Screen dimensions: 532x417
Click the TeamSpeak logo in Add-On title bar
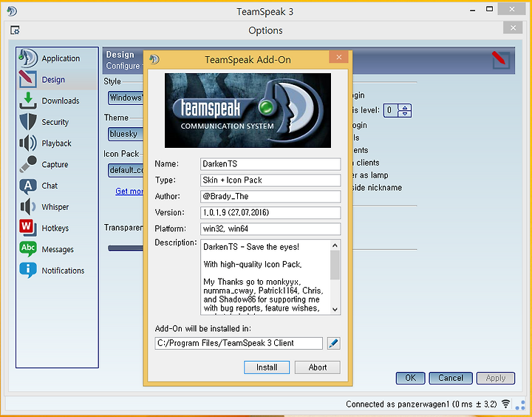pyautogui.click(x=154, y=59)
